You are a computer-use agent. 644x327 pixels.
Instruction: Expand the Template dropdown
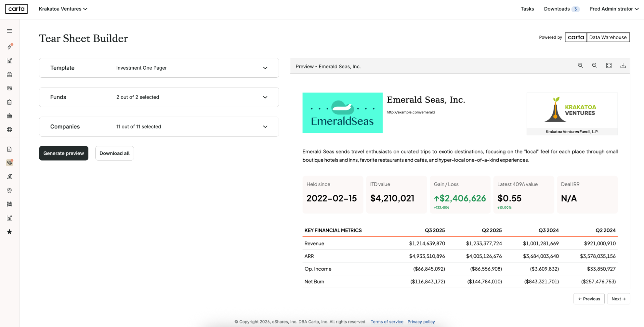pyautogui.click(x=265, y=68)
